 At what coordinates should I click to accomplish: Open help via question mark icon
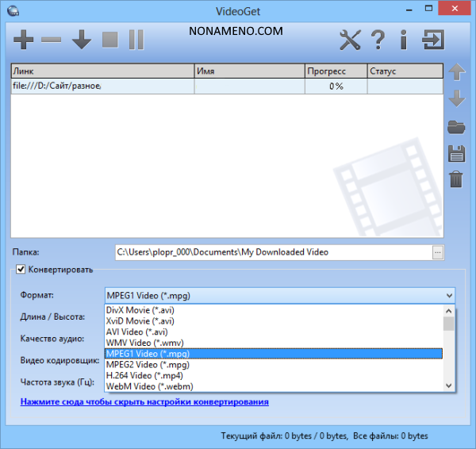click(378, 40)
